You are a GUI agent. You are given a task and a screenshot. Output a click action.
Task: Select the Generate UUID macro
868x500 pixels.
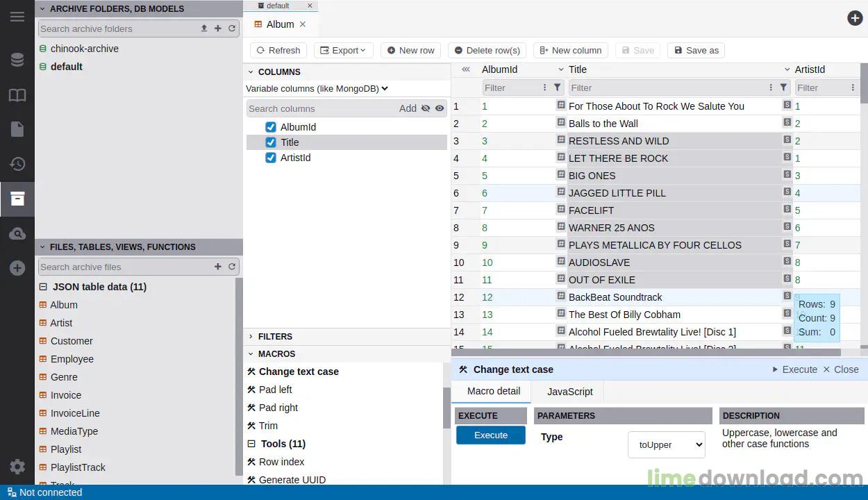[x=292, y=480]
